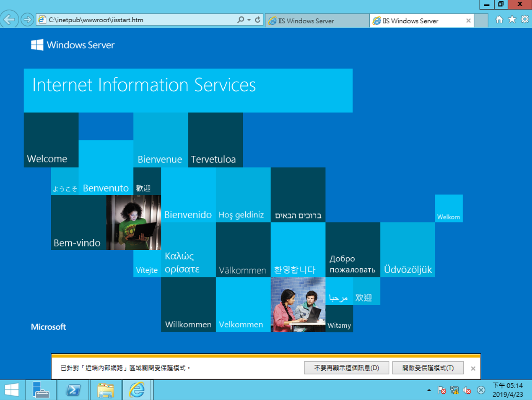The width and height of the screenshot is (532, 400).
Task: Open File Explorer from the taskbar
Action: (106, 390)
